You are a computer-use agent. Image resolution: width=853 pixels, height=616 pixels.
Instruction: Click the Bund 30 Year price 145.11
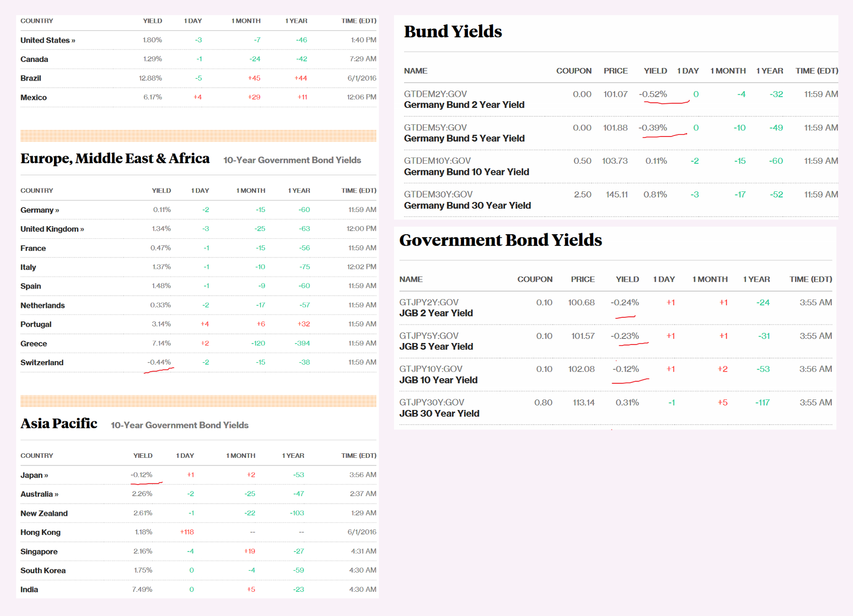(x=617, y=194)
